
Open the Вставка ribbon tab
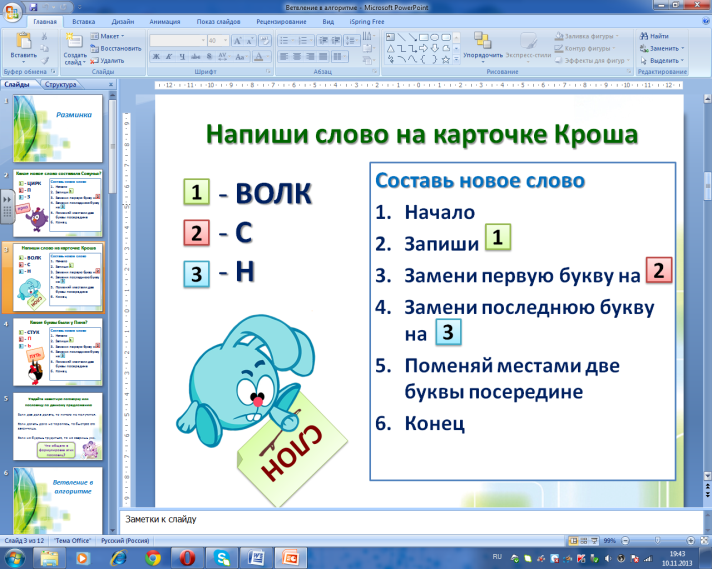[84, 21]
